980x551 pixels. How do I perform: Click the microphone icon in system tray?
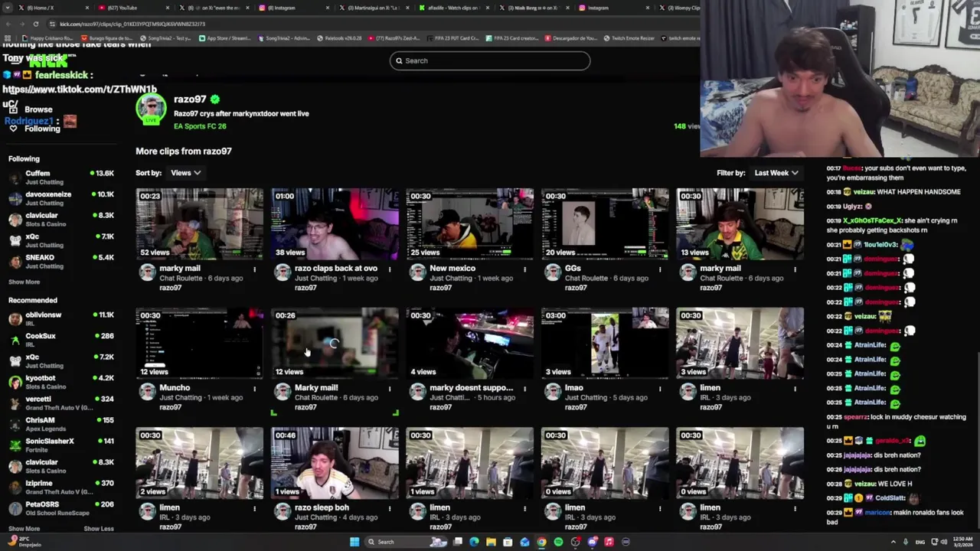[x=905, y=542]
